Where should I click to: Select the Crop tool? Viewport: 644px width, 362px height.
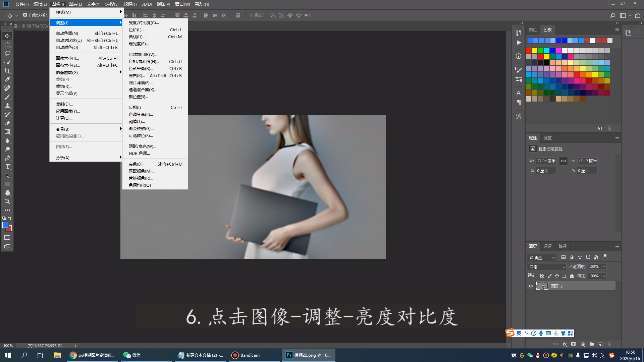[x=7, y=71]
